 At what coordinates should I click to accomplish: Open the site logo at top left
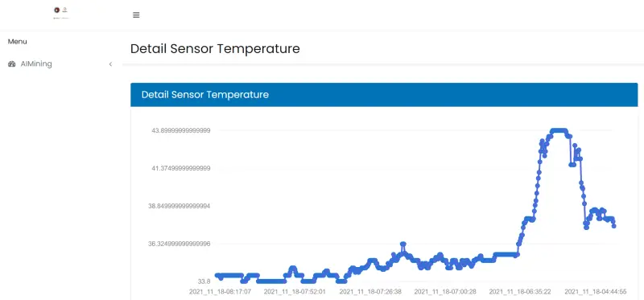pyautogui.click(x=61, y=13)
